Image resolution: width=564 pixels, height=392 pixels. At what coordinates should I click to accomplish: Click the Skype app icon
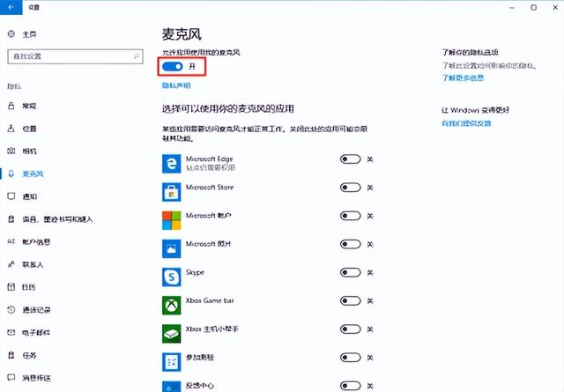coord(172,277)
